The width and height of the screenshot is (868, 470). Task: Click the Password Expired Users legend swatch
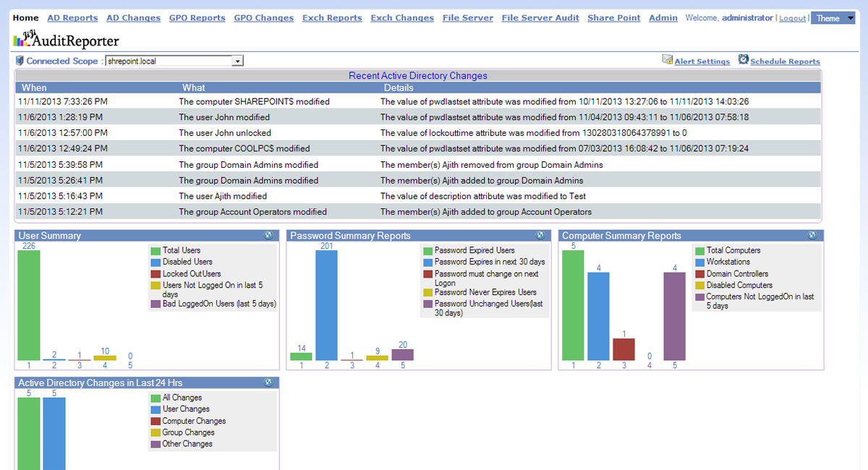pyautogui.click(x=428, y=250)
